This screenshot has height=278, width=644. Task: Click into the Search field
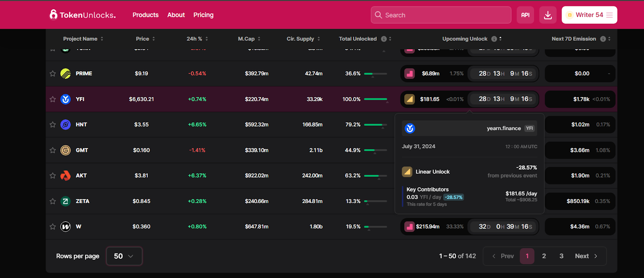[441, 15]
